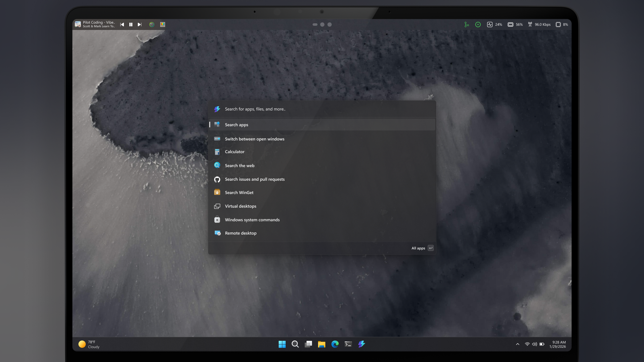Expand hidden system tray icons
This screenshot has height=362, width=644.
click(x=517, y=344)
